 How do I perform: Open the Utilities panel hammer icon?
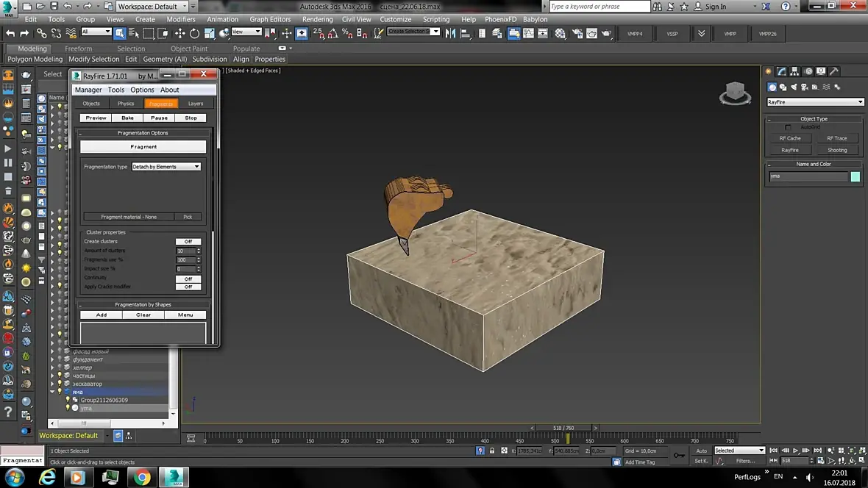[834, 71]
